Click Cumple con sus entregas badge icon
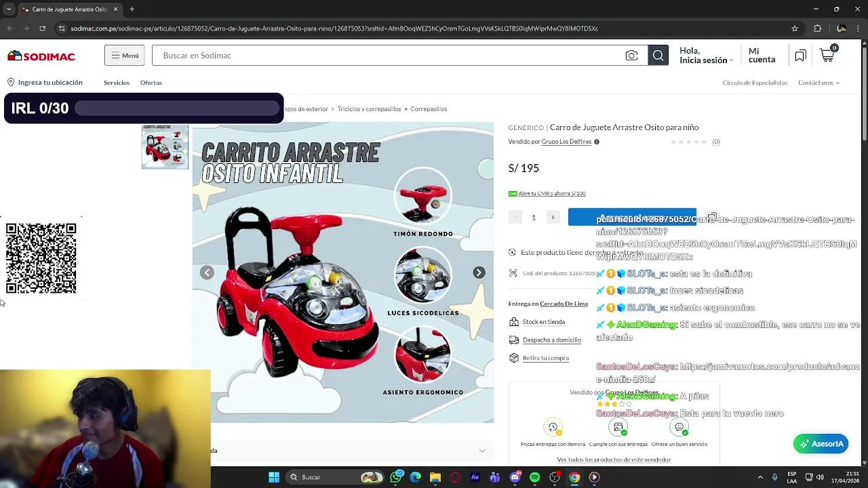 pyautogui.click(x=618, y=427)
